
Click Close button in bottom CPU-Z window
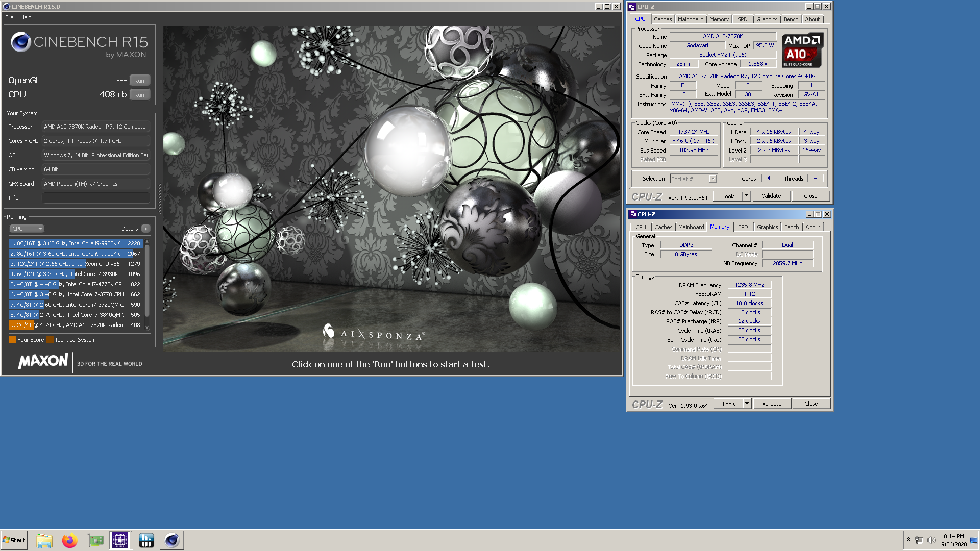point(811,404)
